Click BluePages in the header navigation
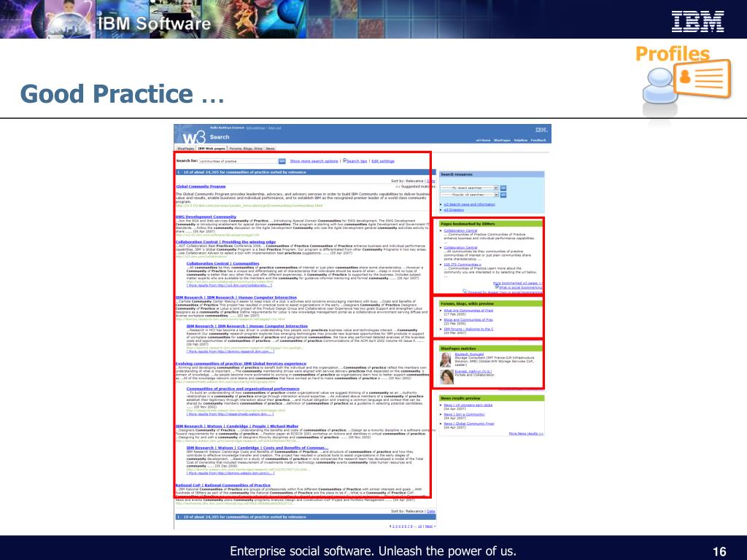The height and width of the screenshot is (560, 747). 502,141
